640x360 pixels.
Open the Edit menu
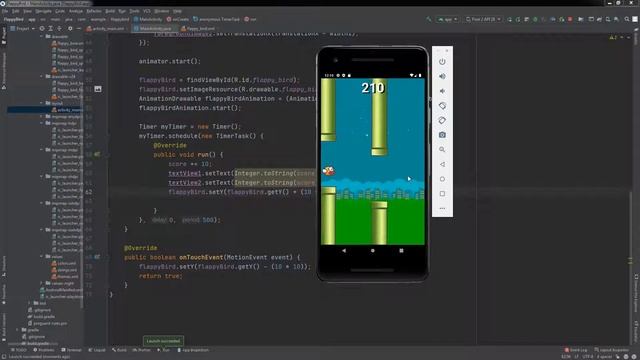tap(16, 11)
